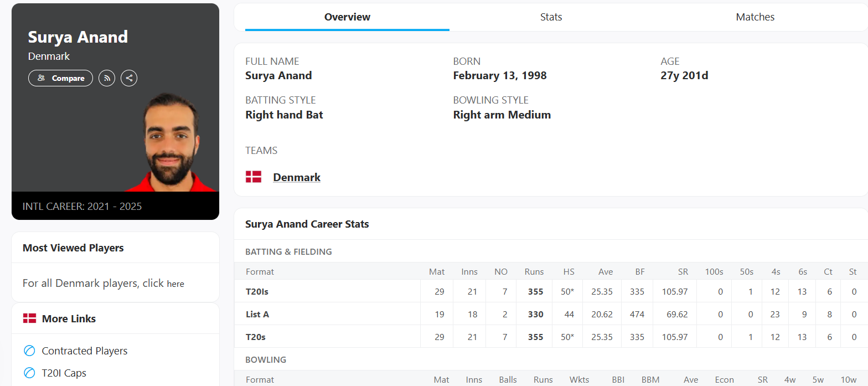Viewport: 868px width, 386px height.
Task: Open the Contracted Players link
Action: 85,351
